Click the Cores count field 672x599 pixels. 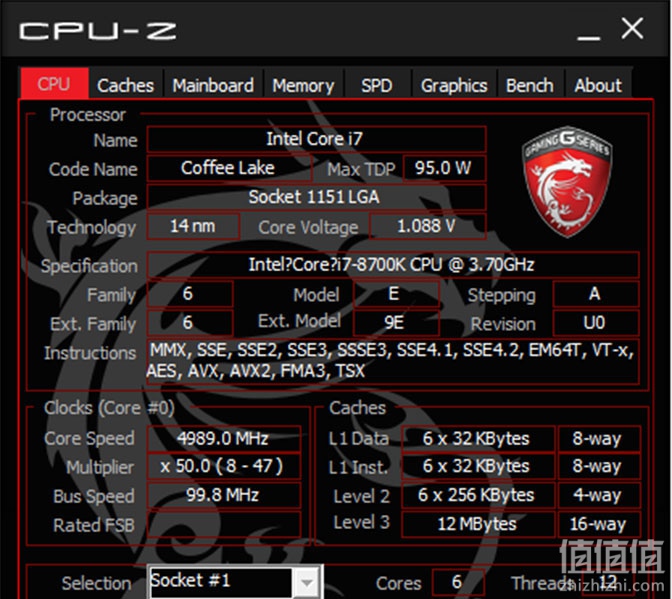458,582
